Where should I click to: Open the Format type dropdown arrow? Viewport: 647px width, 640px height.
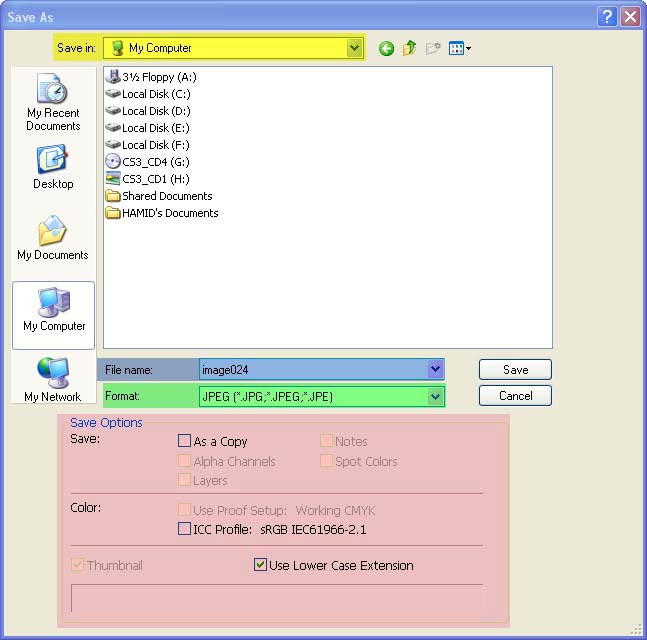[x=435, y=397]
